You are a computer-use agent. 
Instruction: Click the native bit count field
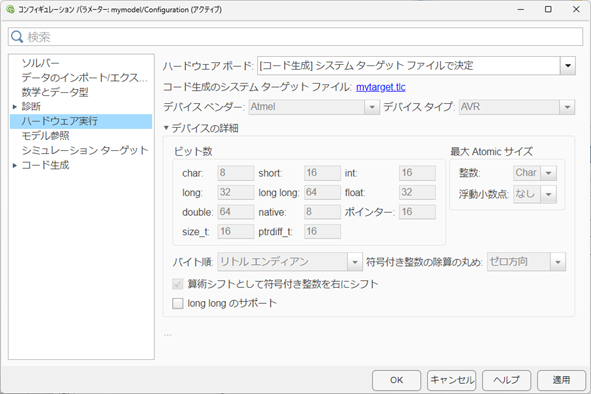(323, 212)
